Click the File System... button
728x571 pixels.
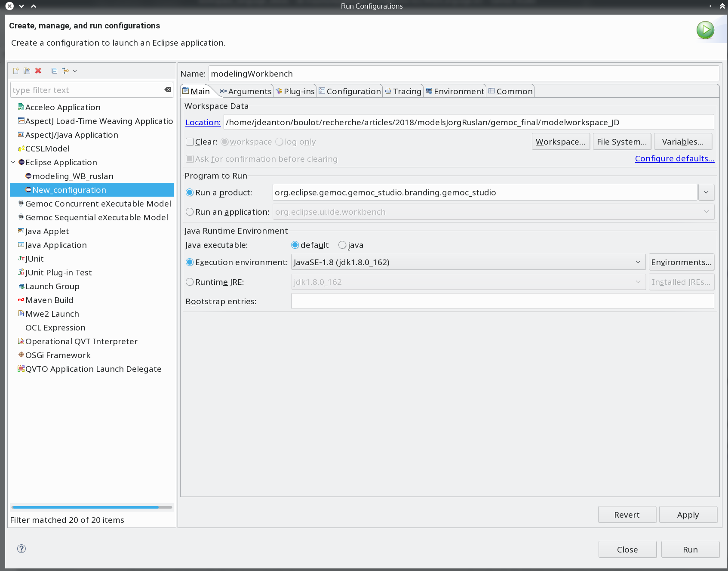[x=622, y=142]
